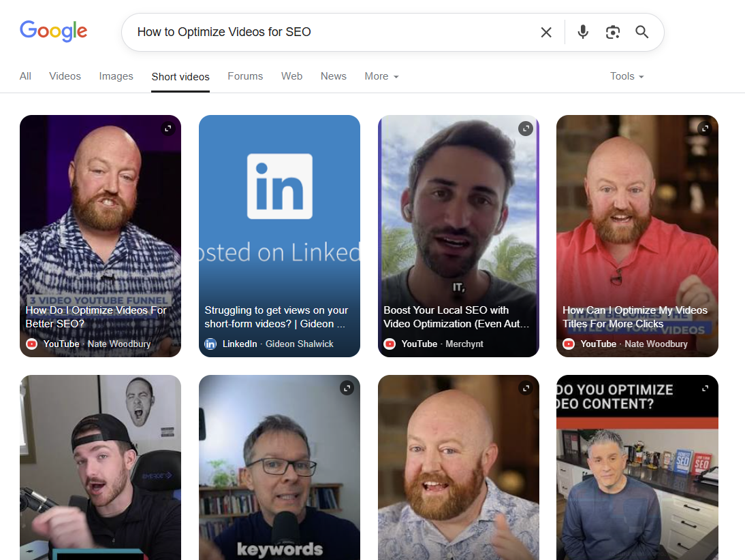Image resolution: width=745 pixels, height=560 pixels.
Task: Open the Tools dropdown
Action: pyautogui.click(x=627, y=76)
